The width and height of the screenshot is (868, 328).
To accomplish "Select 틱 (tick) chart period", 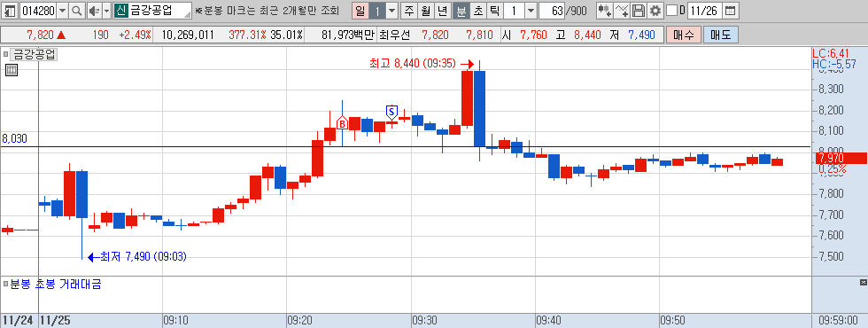I will (x=494, y=10).
